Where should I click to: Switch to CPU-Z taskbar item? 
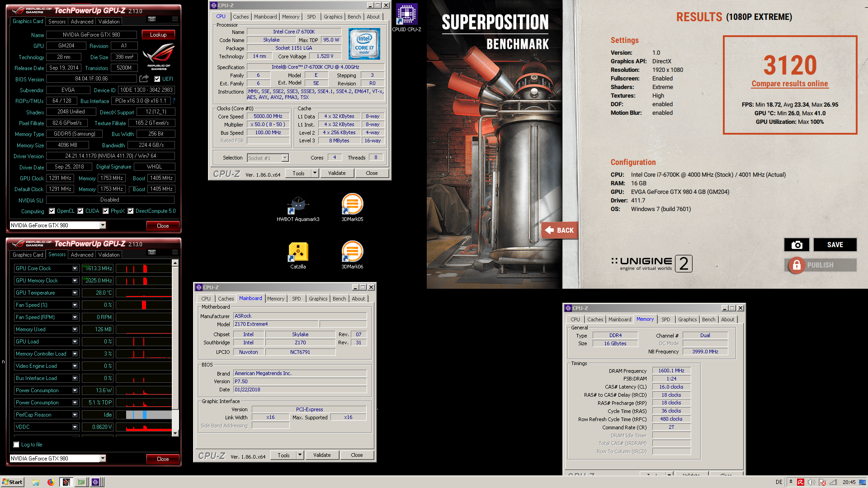[96, 482]
